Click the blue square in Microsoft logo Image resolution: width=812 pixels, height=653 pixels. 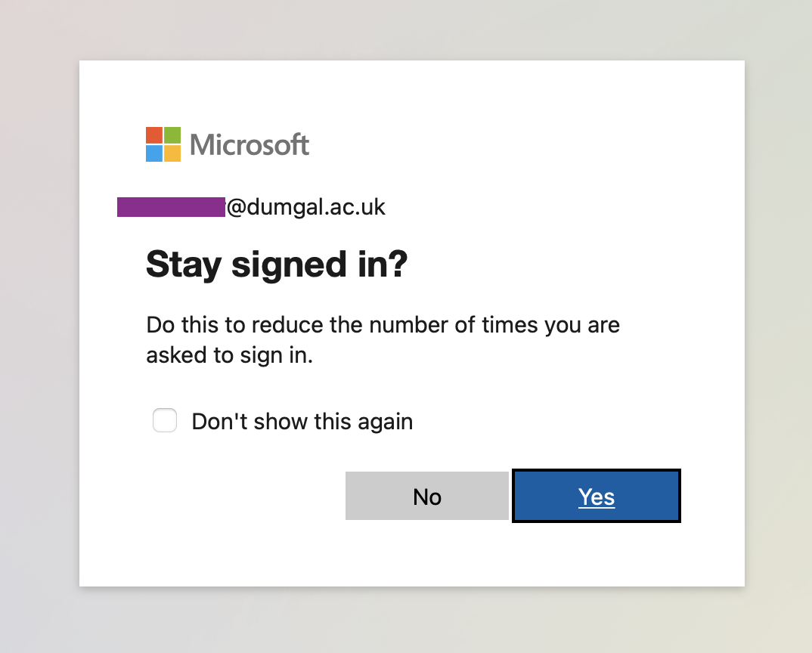(x=154, y=153)
